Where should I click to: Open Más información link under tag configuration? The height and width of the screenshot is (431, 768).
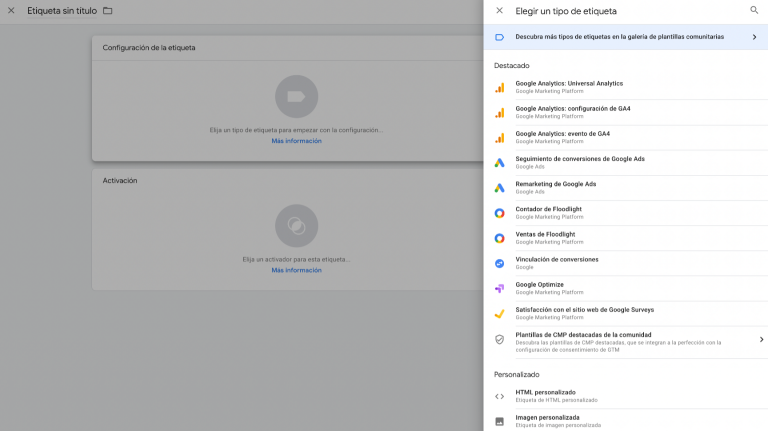(x=296, y=141)
